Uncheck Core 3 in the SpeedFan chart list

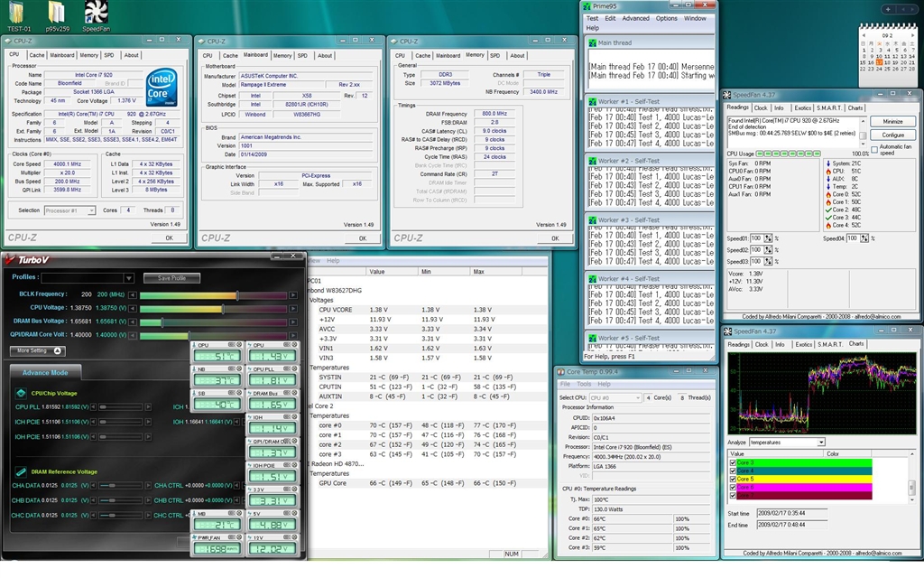tap(732, 462)
